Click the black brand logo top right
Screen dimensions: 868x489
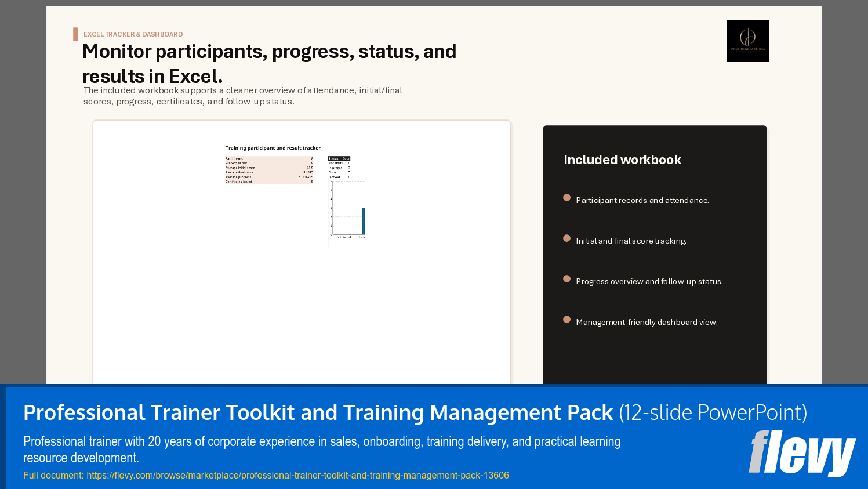748,41
